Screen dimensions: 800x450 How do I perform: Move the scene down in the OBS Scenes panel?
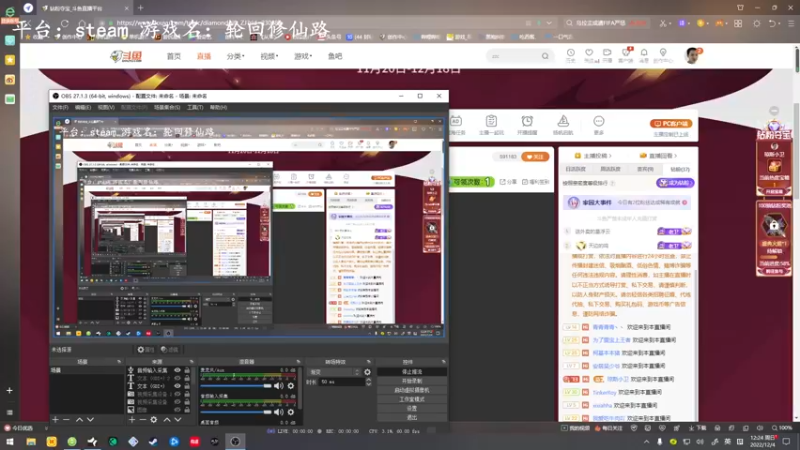click(x=90, y=419)
